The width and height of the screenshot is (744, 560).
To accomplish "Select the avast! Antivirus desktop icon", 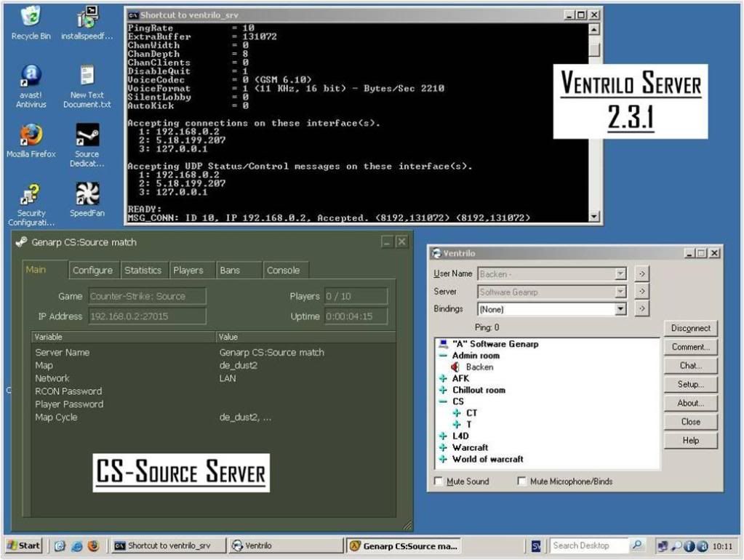I will [x=31, y=87].
